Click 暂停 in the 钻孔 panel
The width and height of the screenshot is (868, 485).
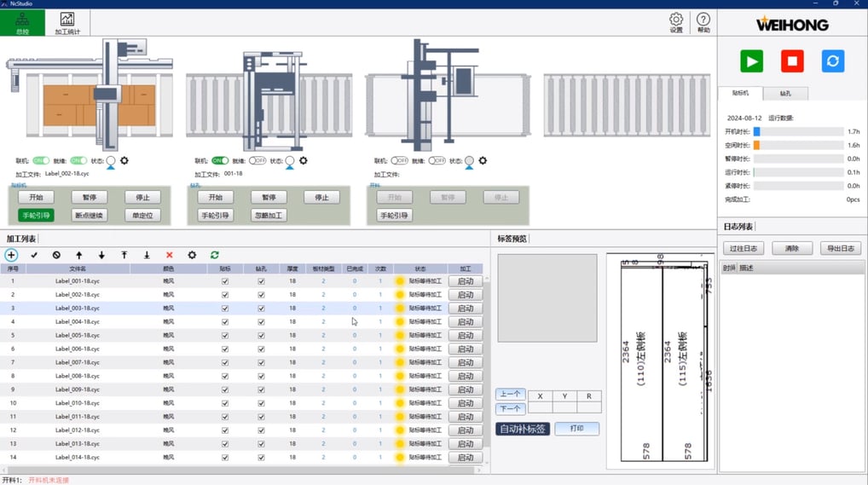click(269, 197)
